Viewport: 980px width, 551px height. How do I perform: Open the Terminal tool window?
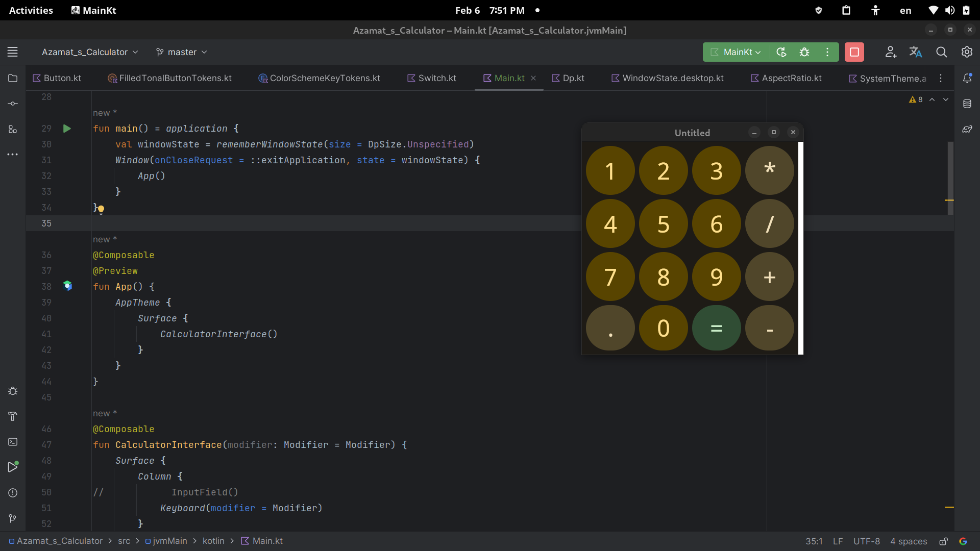pos(12,442)
